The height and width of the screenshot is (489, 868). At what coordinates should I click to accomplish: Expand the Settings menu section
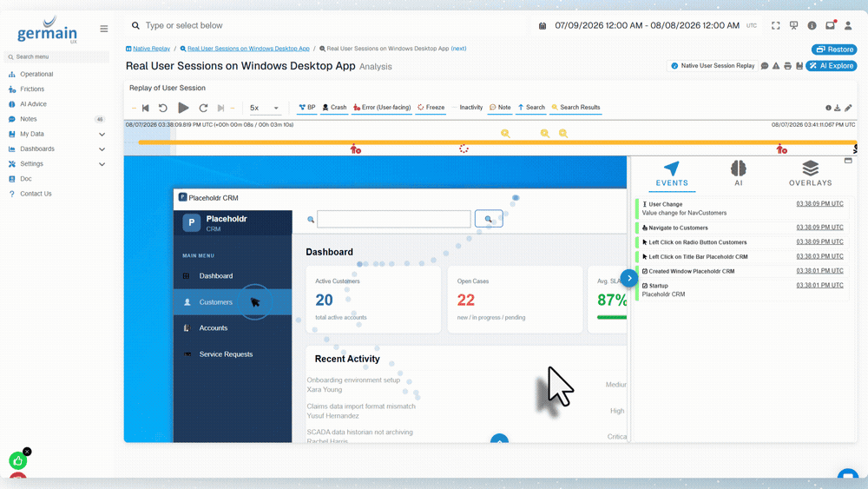tap(102, 164)
